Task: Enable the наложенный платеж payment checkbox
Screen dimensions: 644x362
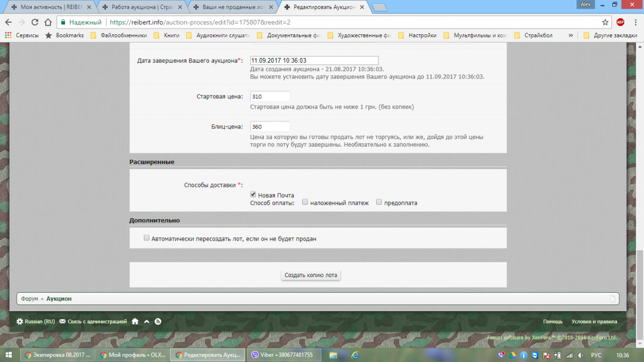Action: coord(305,202)
